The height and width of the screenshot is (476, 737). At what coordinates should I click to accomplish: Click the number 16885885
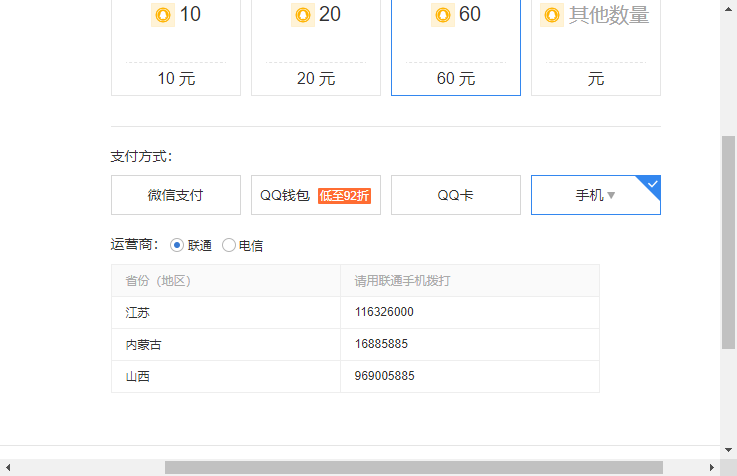click(381, 344)
